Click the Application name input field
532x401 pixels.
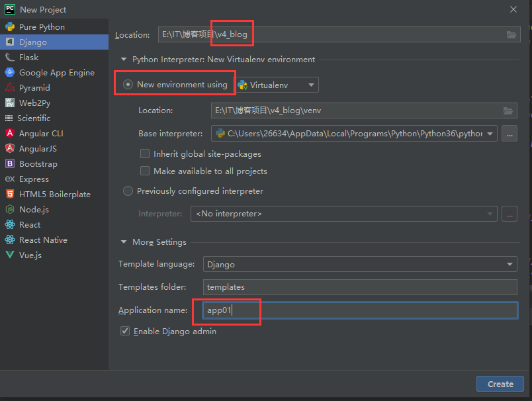(x=360, y=310)
